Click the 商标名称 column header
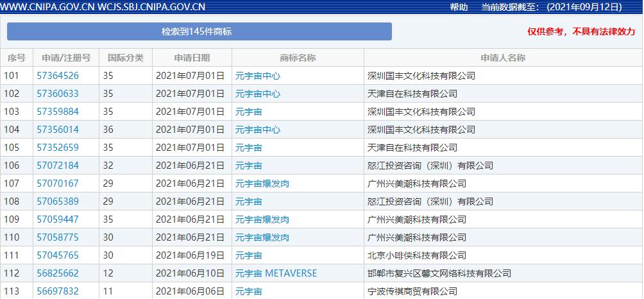The image size is (644, 299). pos(298,58)
